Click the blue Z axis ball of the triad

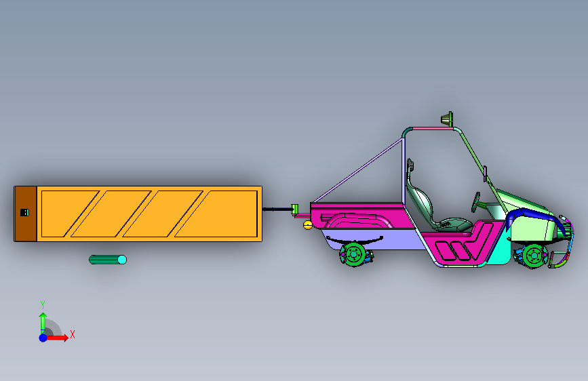click(x=43, y=338)
